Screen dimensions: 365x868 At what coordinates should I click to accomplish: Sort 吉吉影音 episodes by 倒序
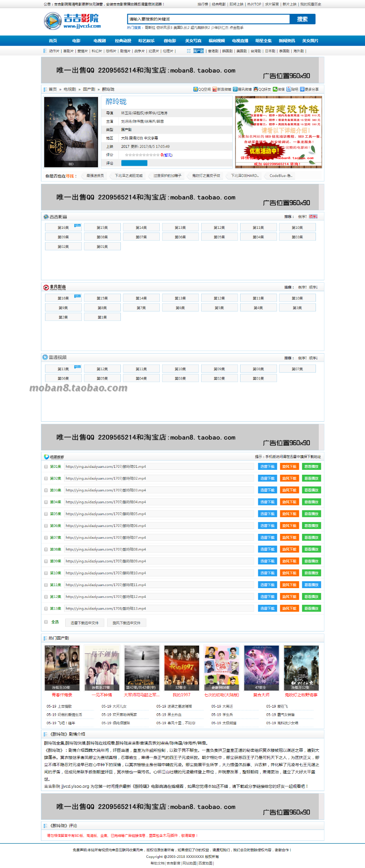[302, 217]
